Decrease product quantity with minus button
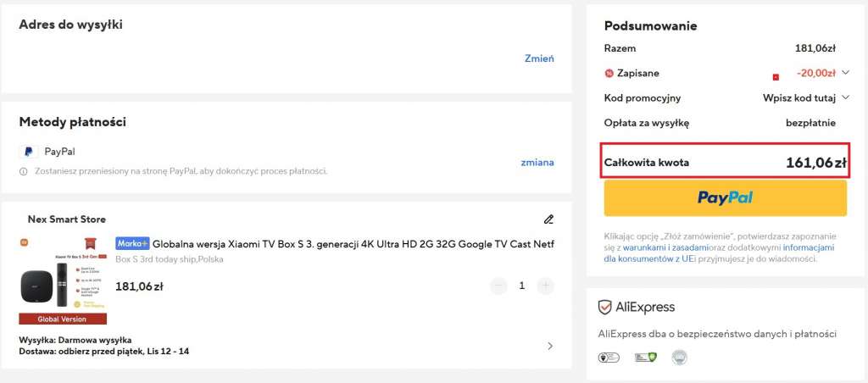Viewport: 868px width, 383px height. pos(498,286)
